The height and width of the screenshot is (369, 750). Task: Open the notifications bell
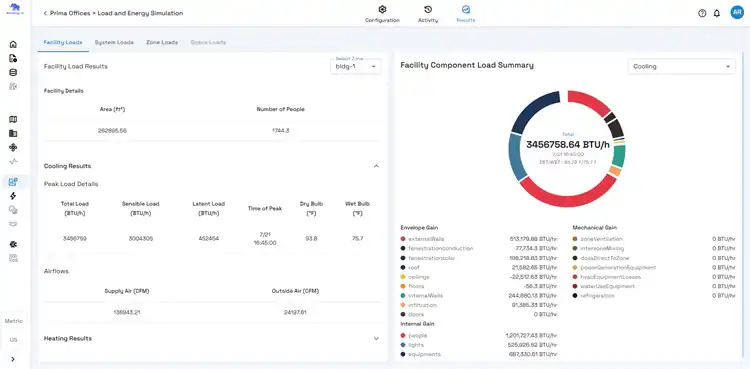(x=717, y=13)
